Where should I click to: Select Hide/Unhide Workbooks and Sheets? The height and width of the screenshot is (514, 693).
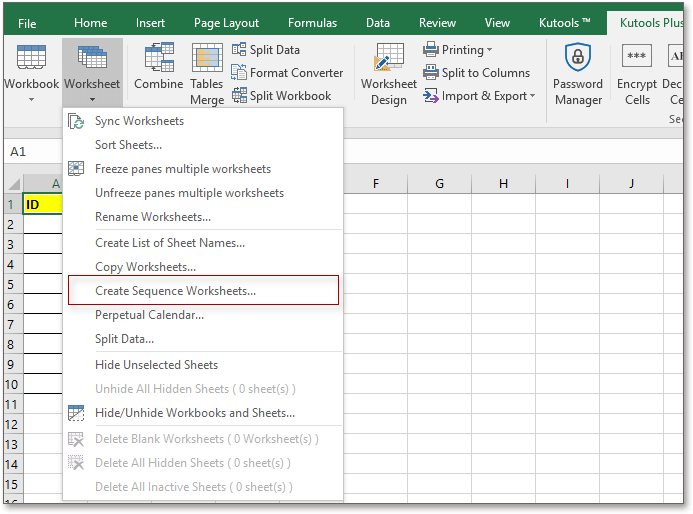[194, 413]
